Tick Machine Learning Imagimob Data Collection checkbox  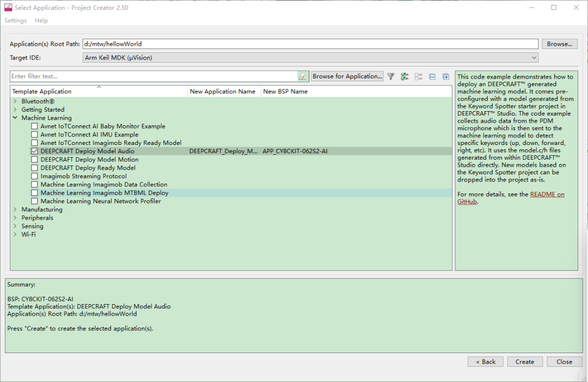click(34, 185)
